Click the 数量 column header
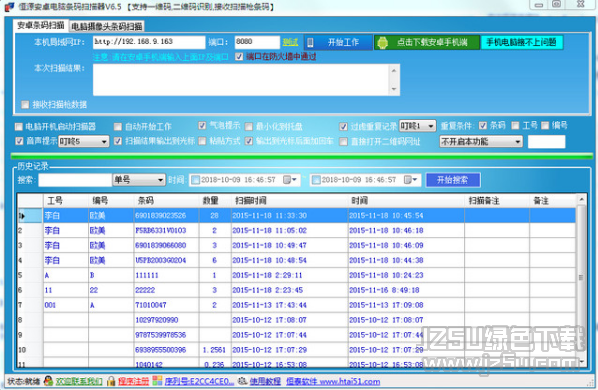598x390 pixels. (214, 201)
